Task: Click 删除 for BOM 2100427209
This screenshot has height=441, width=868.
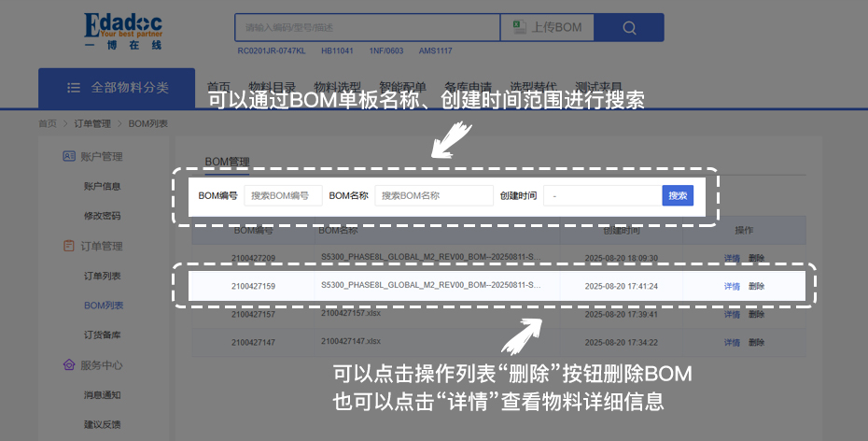Action: tap(756, 258)
